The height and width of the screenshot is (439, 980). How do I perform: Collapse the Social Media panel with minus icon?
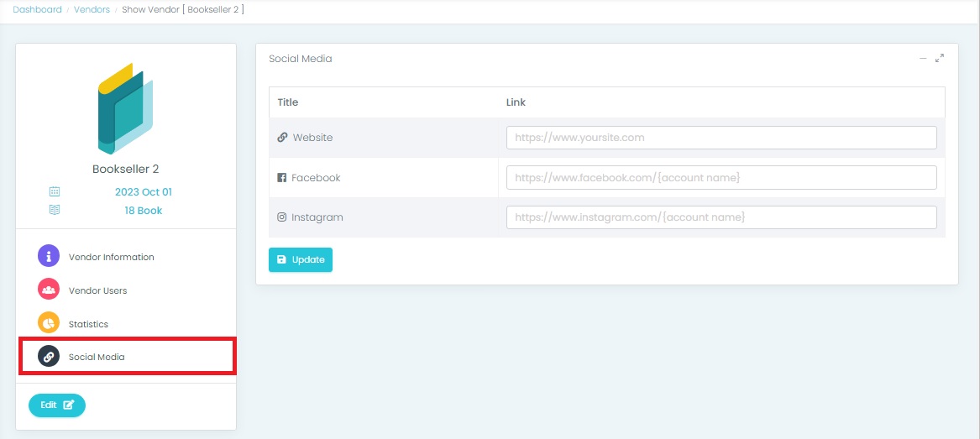pos(923,59)
